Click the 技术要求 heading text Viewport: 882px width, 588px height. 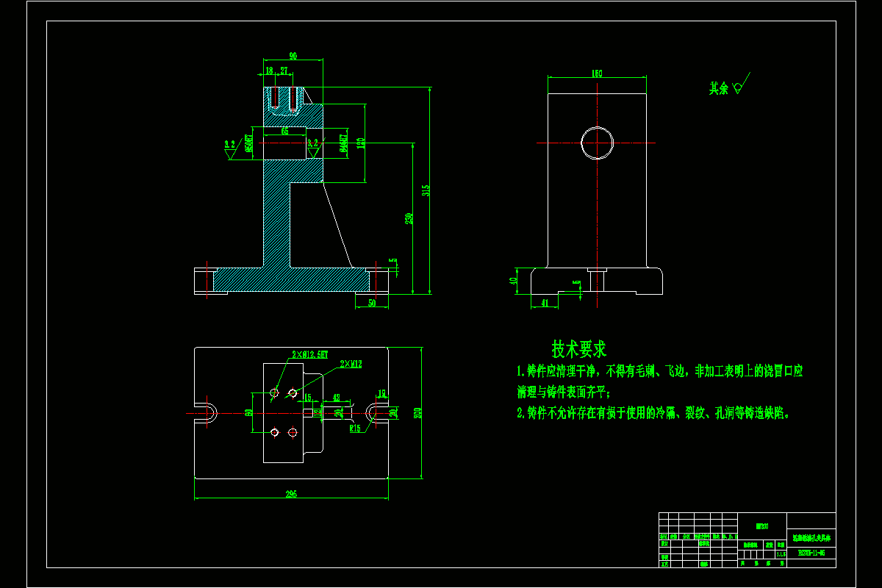tap(579, 348)
